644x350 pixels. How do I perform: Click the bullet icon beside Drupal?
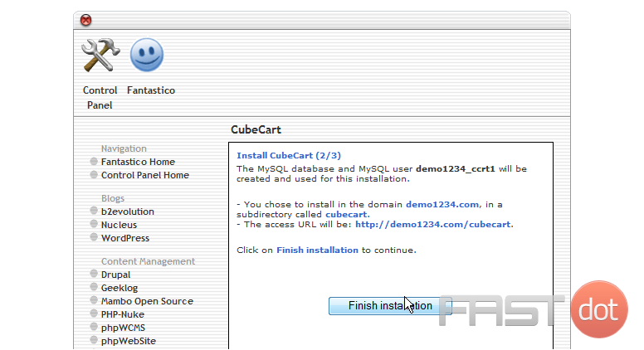click(94, 274)
